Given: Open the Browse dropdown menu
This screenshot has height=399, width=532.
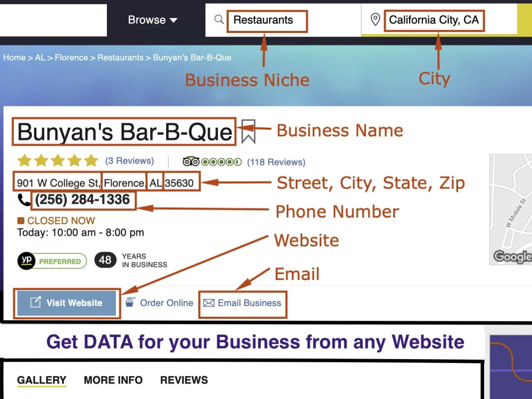Looking at the screenshot, I should point(153,20).
